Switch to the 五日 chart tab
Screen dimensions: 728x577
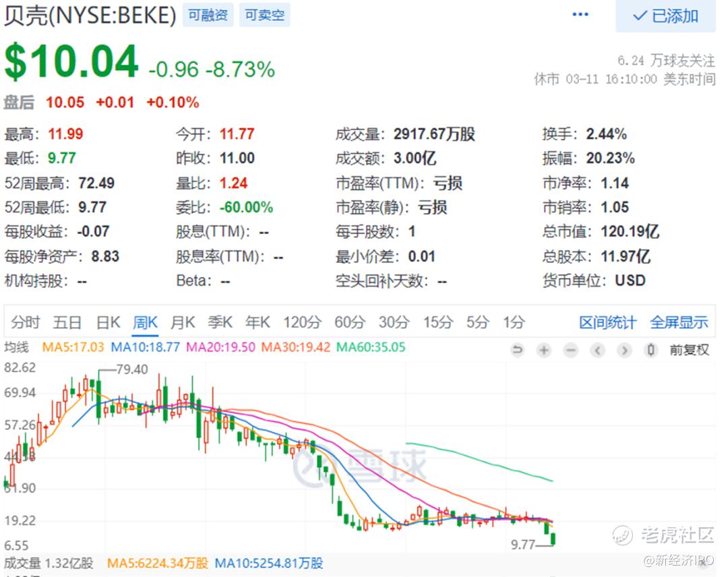coord(67,322)
